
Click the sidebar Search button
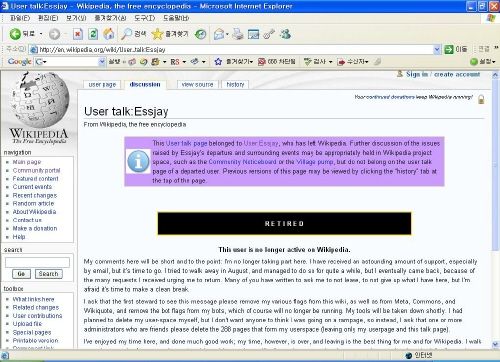(49, 274)
